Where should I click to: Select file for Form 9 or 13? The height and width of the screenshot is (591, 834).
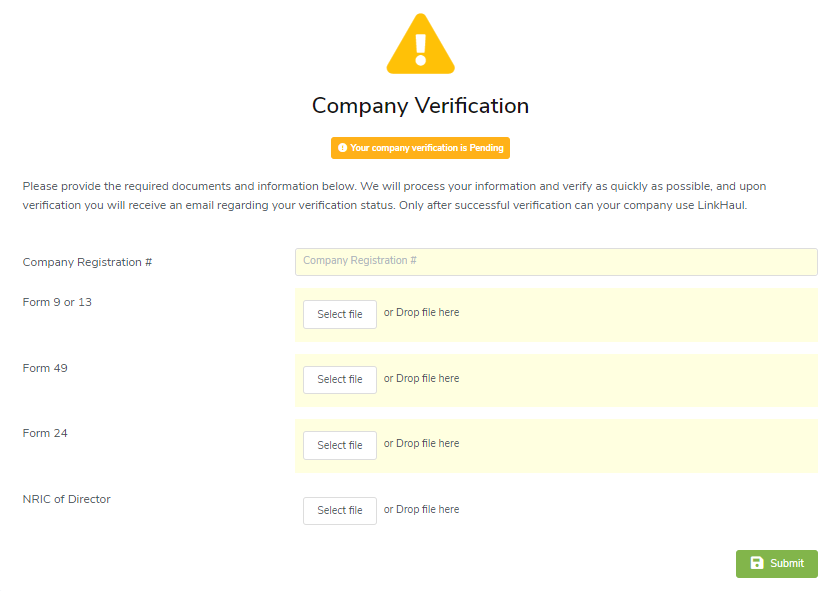339,314
